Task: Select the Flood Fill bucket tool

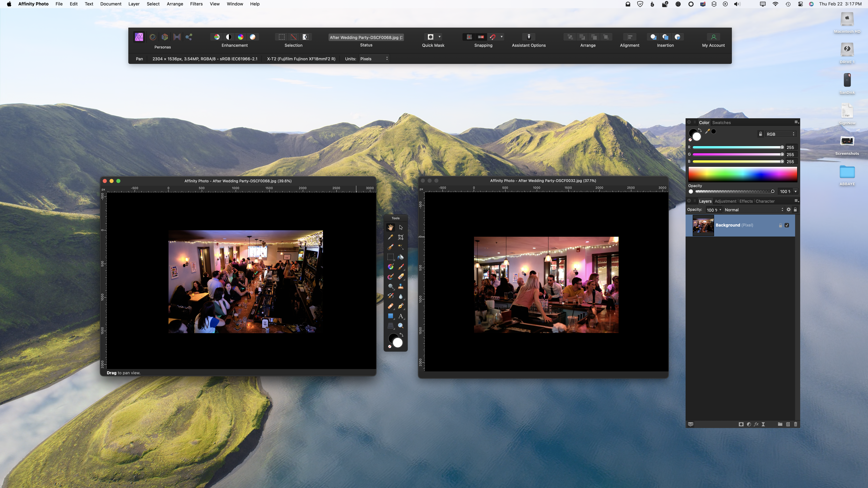Action: coord(401,257)
